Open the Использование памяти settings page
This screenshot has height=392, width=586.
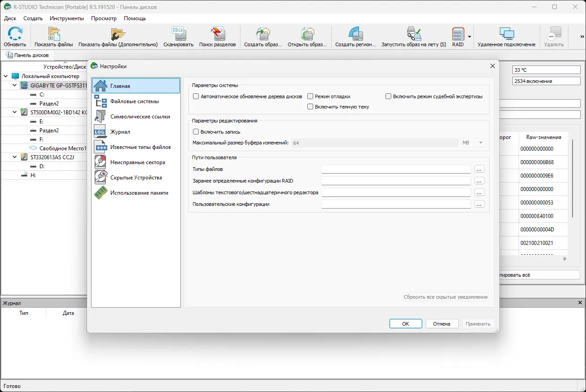tap(136, 193)
